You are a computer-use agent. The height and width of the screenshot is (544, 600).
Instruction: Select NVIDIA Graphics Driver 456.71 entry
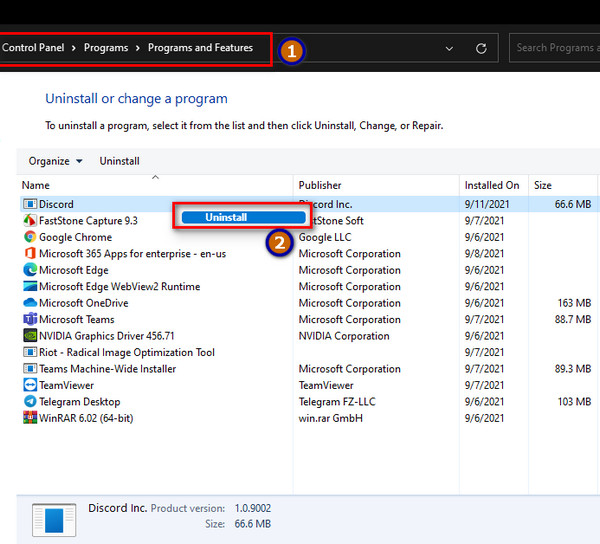[x=106, y=336]
